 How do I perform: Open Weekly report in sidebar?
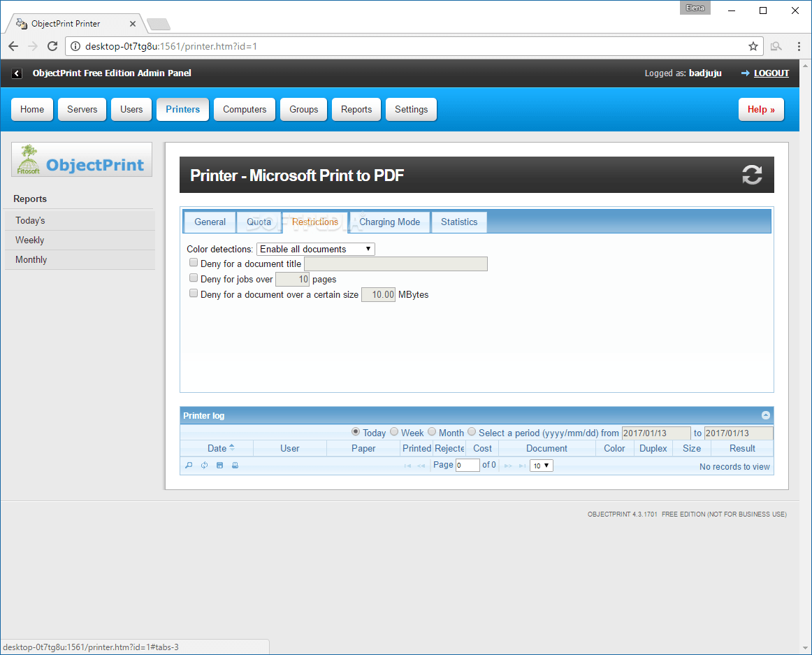tap(80, 240)
